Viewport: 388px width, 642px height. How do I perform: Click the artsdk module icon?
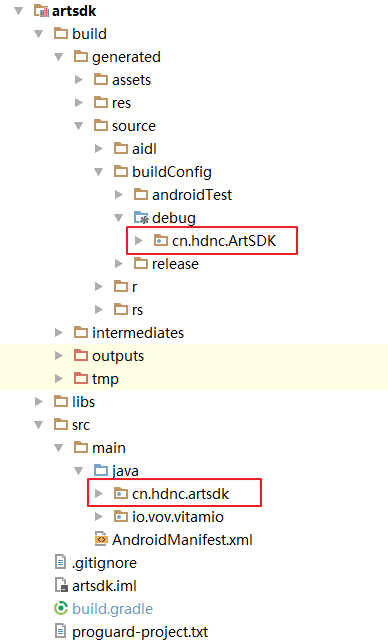coord(41,11)
